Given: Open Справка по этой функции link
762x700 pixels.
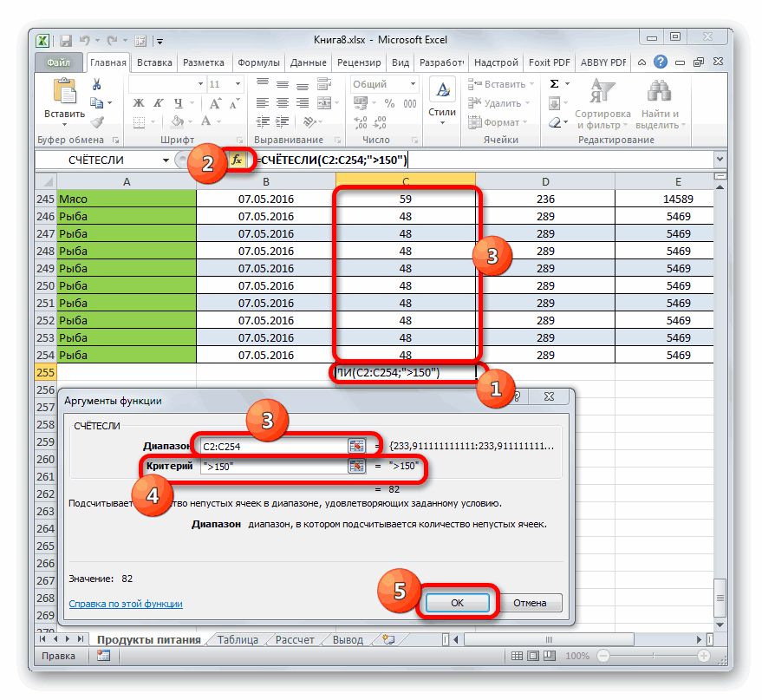Looking at the screenshot, I should 126,603.
